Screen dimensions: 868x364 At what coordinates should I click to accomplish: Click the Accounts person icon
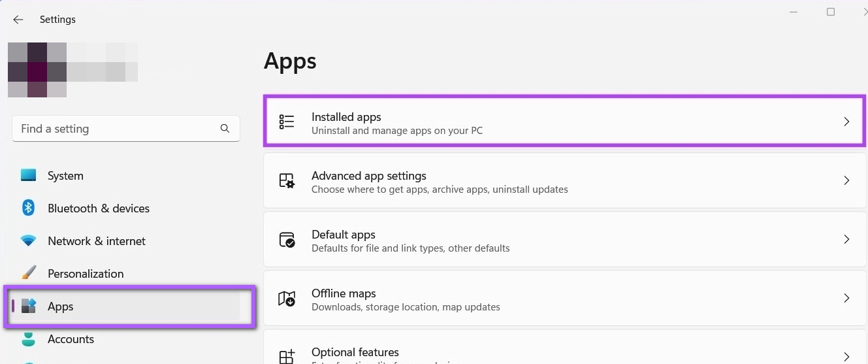pyautogui.click(x=28, y=339)
